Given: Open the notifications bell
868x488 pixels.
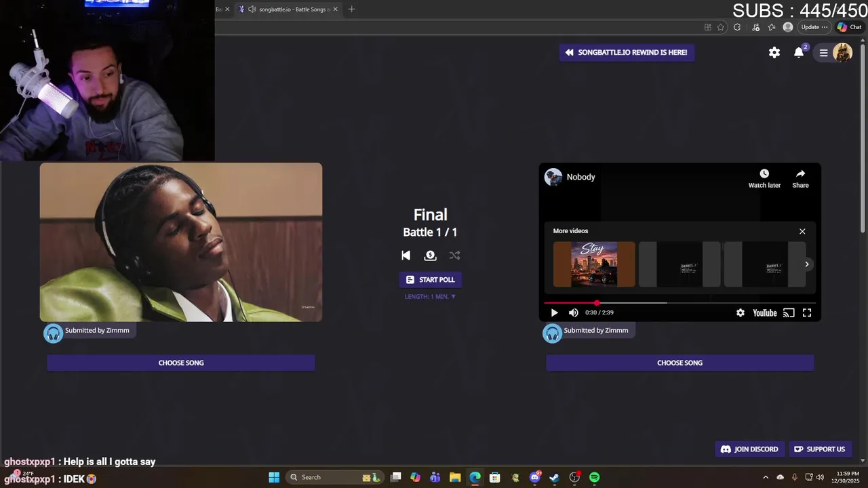Looking at the screenshot, I should [799, 53].
